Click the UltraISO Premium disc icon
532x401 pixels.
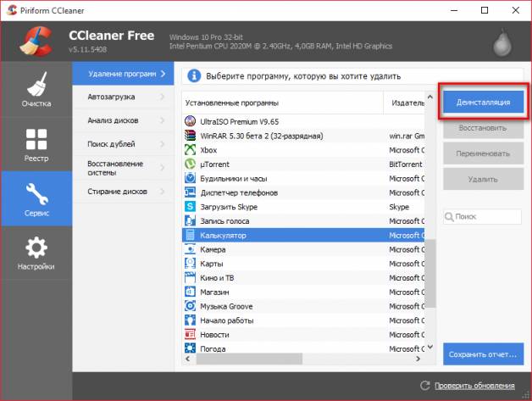[190, 121]
